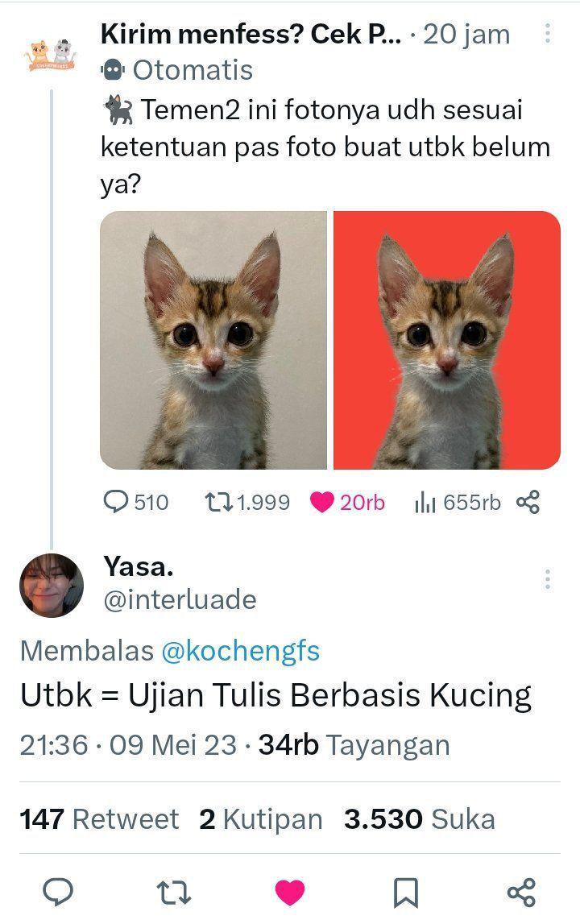This screenshot has height=924, width=580.
Task: Tap retweet icon showing 1.999
Action: pos(218,502)
